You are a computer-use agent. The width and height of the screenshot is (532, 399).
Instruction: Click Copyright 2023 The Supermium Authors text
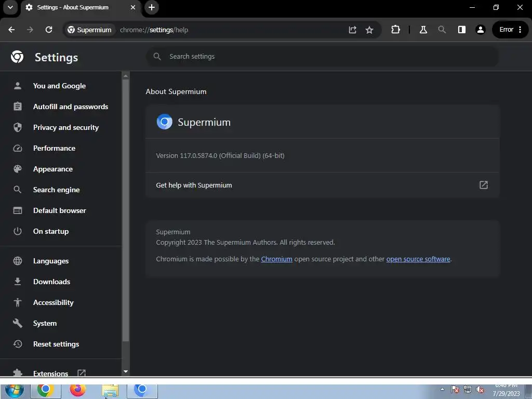(x=245, y=242)
